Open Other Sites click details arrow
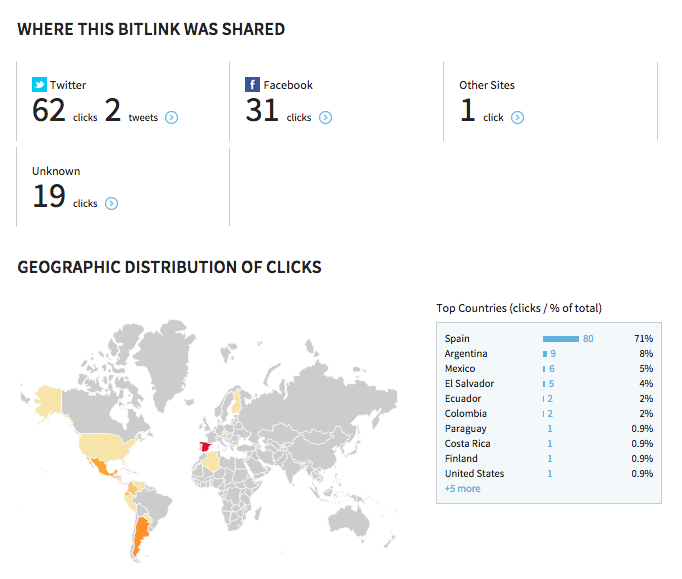682x579 pixels. click(517, 117)
